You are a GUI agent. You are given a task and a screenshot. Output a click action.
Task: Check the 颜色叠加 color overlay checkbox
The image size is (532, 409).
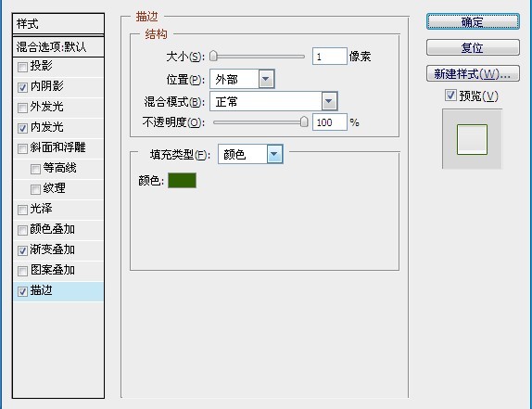point(22,230)
